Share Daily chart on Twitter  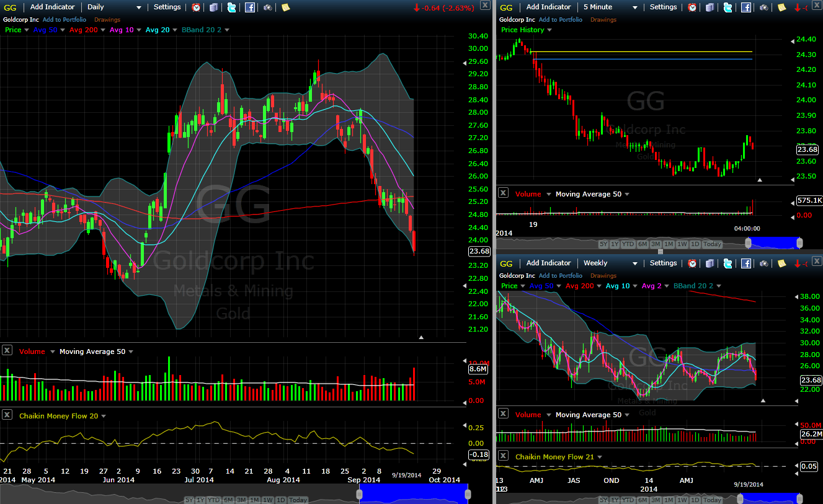[231, 7]
